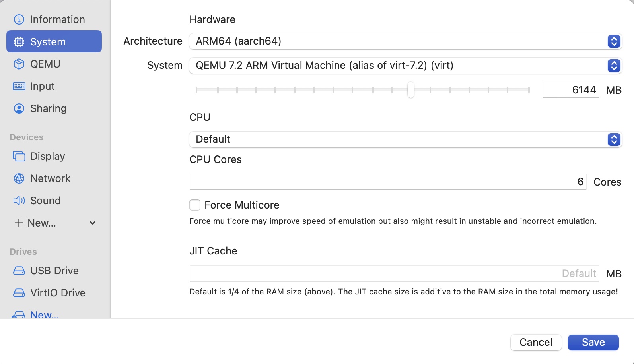
Task: Click the VirtIO Drive icon
Action: [x=19, y=293]
